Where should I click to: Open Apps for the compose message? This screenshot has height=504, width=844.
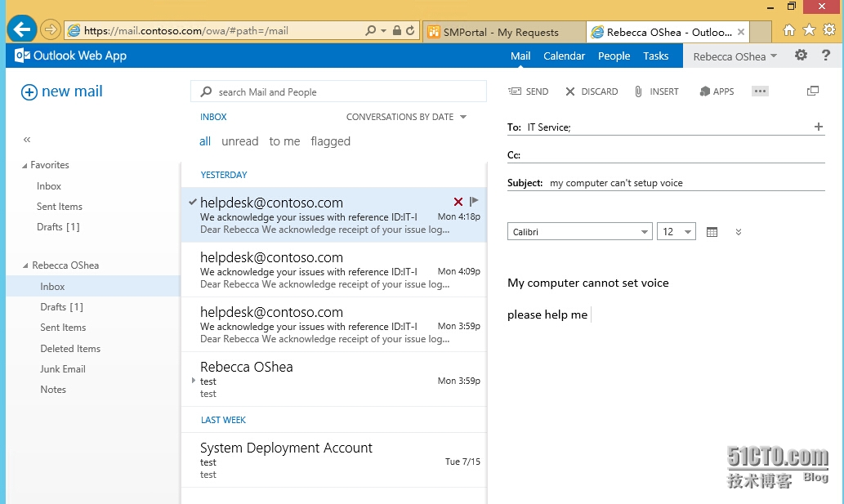(717, 91)
